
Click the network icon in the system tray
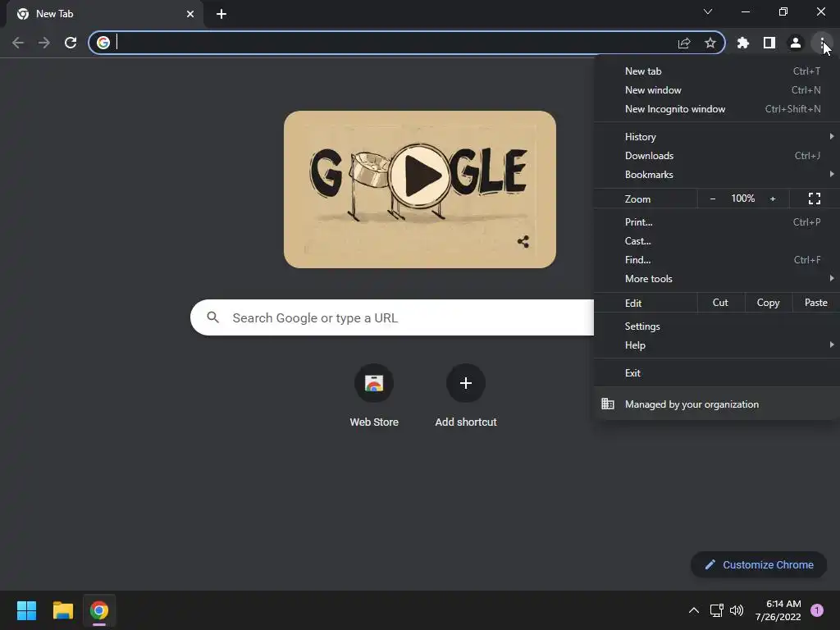[x=716, y=610]
